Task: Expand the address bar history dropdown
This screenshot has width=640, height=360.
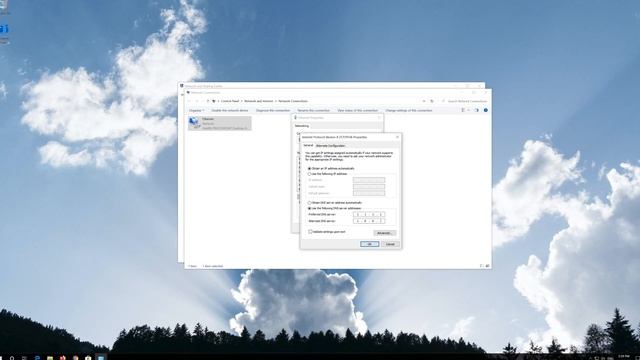Action: [x=424, y=101]
